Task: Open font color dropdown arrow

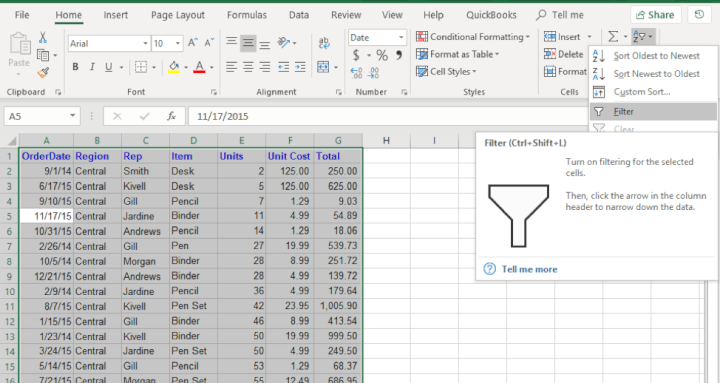Action: tap(212, 67)
